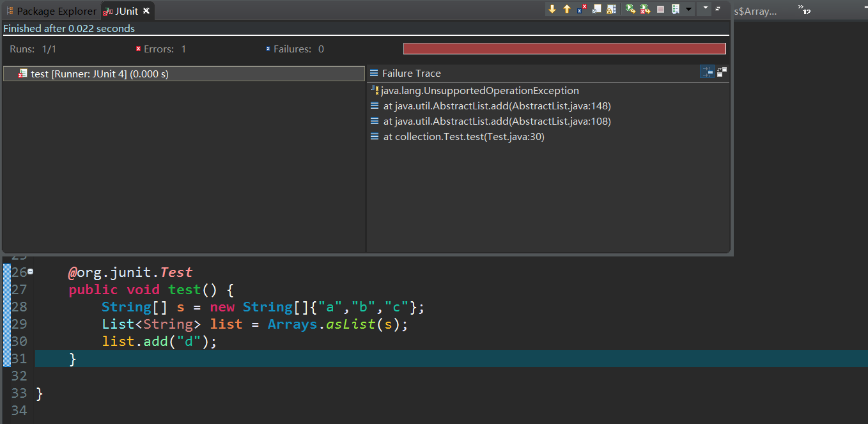Switch to Package Explorer tab
Viewport: 868px width, 424px height.
51,11
